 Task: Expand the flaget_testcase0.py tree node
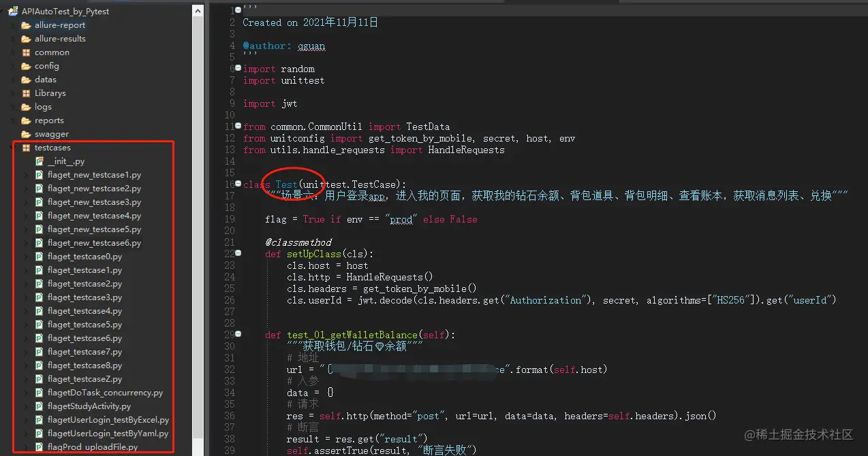coord(26,257)
